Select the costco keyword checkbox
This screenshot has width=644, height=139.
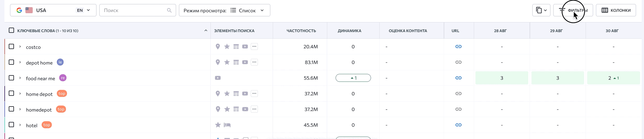coord(11,47)
